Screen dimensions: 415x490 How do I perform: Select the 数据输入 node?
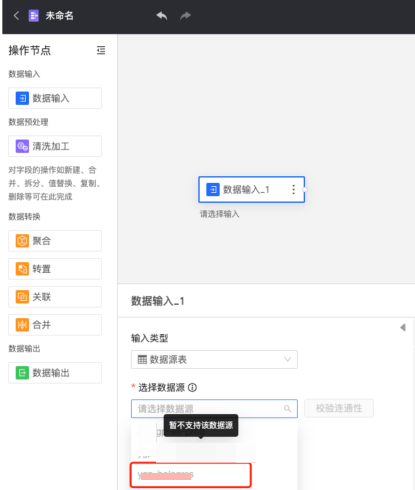(x=55, y=98)
